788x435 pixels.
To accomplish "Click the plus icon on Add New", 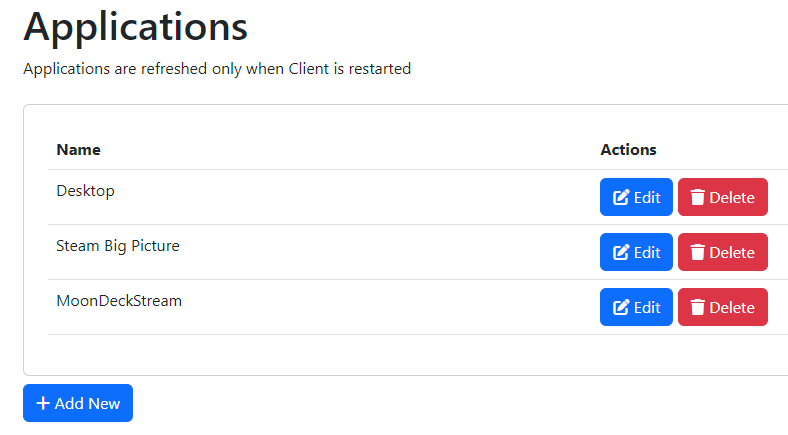I will pos(43,404).
